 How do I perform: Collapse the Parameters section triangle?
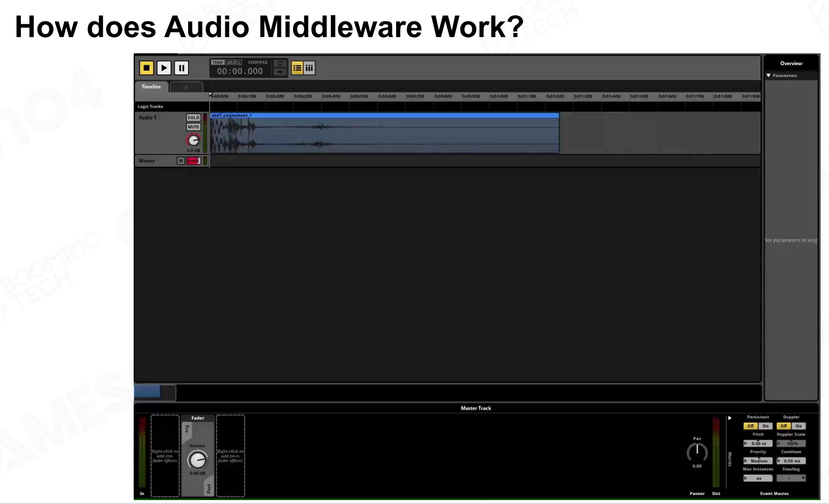(x=768, y=75)
